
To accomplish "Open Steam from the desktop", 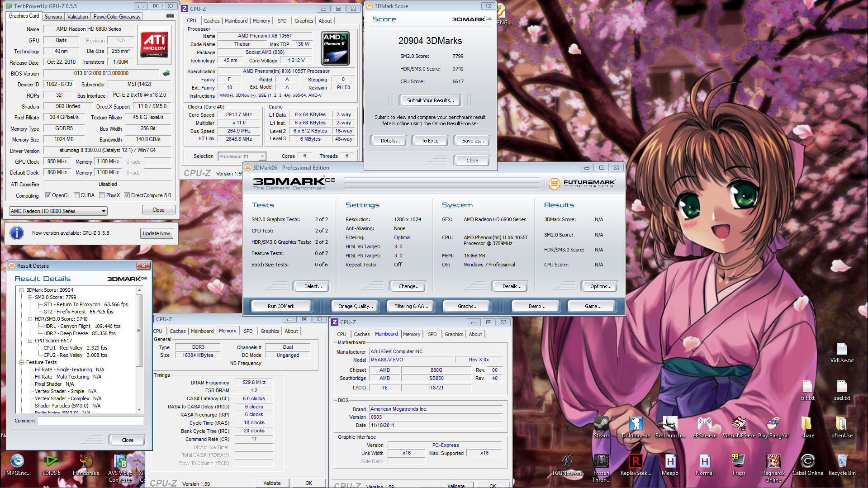I will click(601, 427).
